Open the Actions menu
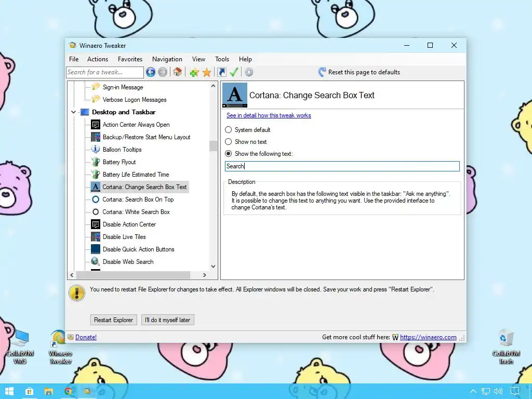Viewport: 532px width, 399px height. (x=97, y=59)
